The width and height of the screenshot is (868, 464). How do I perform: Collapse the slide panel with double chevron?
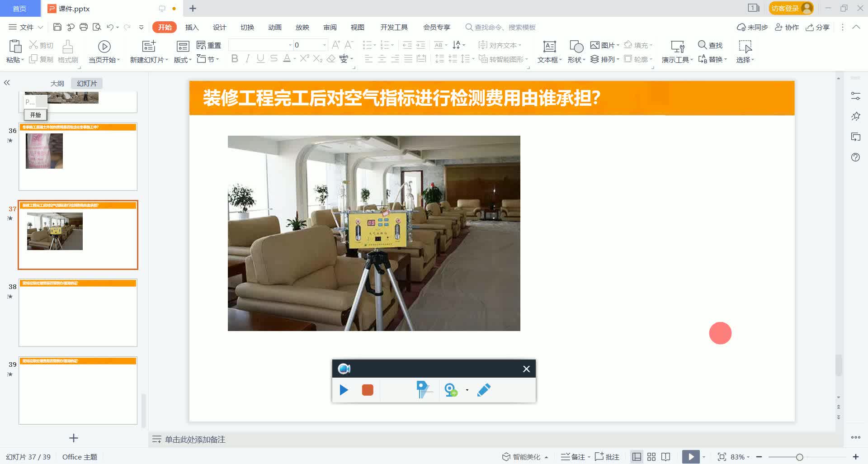click(x=7, y=83)
